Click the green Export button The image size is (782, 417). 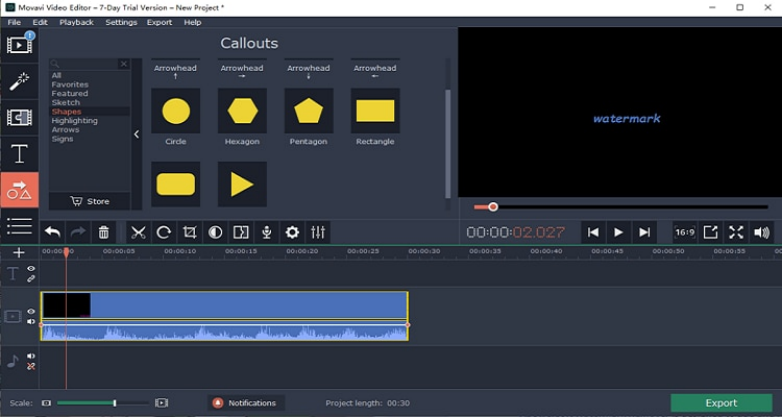721,403
